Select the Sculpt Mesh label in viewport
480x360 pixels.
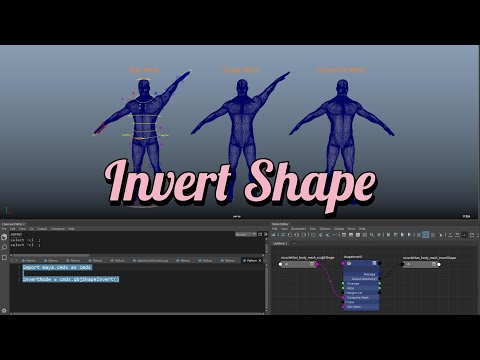(242, 70)
